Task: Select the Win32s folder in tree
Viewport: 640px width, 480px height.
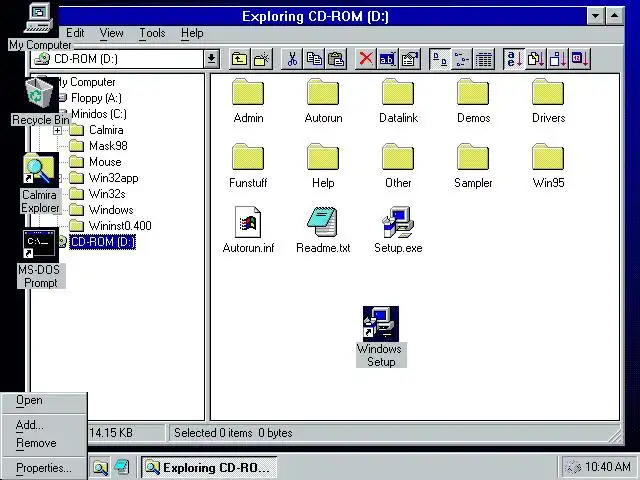Action: (107, 194)
